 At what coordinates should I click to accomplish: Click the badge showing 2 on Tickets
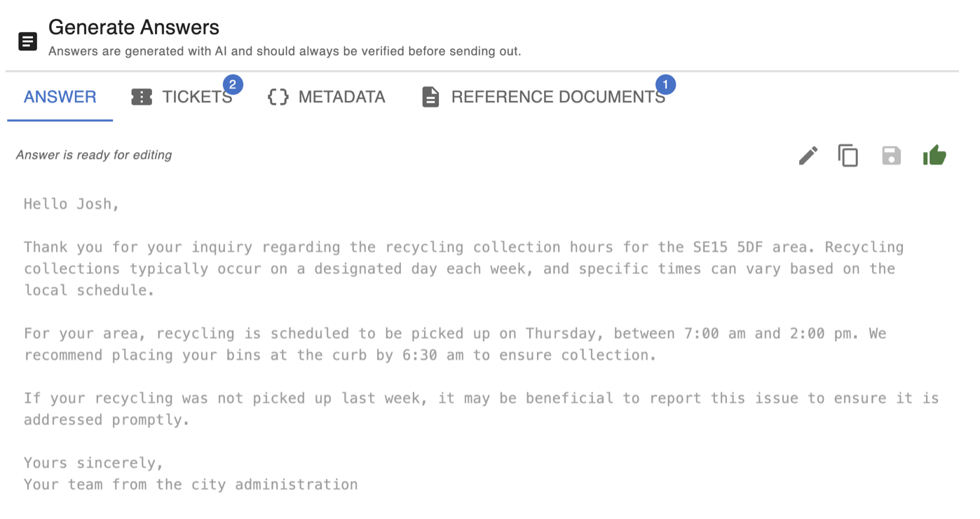coord(233,86)
